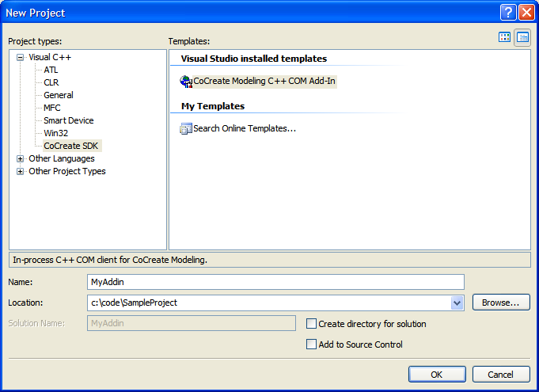Viewport: 539px width, 392px height.
Task: Open the Help question mark button
Action: point(508,13)
